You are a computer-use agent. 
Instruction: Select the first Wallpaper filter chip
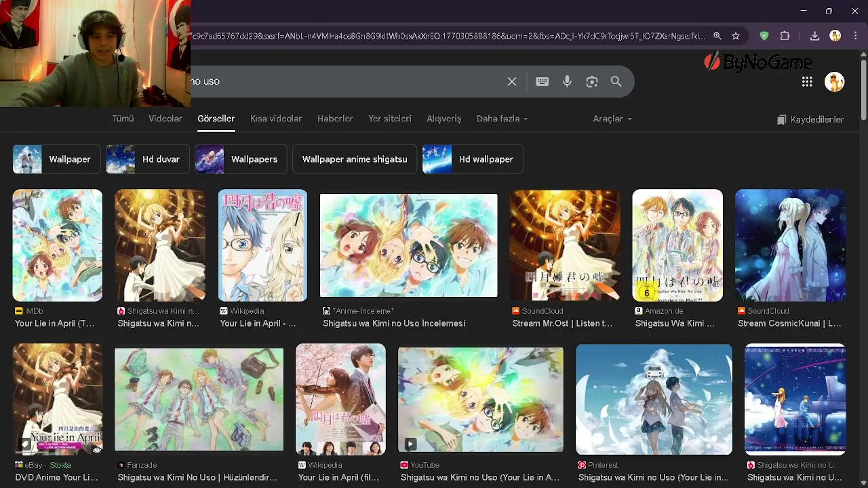click(56, 159)
